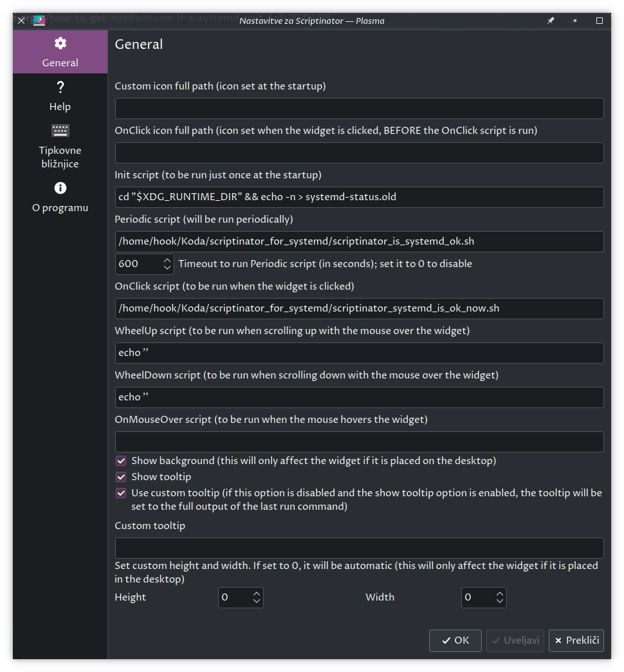The image size is (624, 672).
Task: Cancel with the Prekliči button
Action: pos(576,640)
